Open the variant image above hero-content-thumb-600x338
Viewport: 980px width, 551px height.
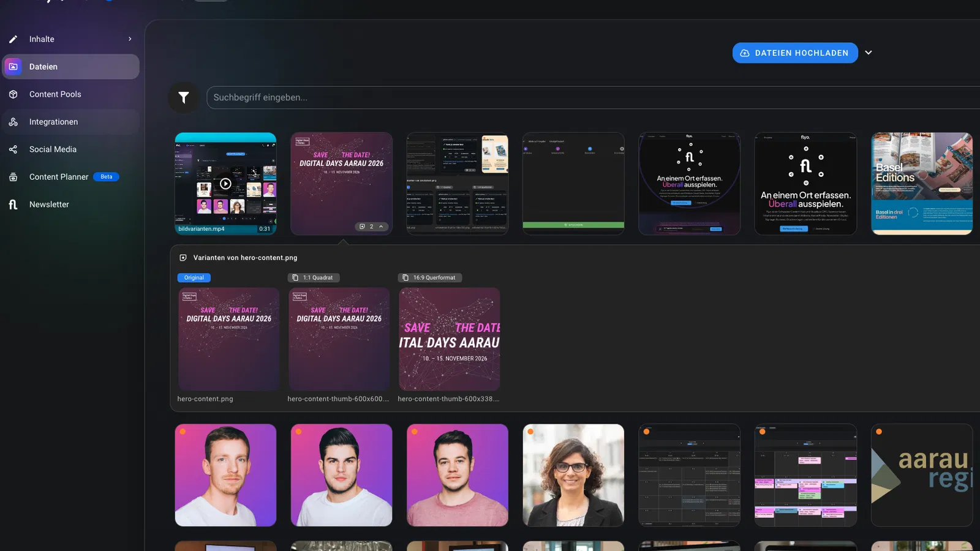point(449,339)
